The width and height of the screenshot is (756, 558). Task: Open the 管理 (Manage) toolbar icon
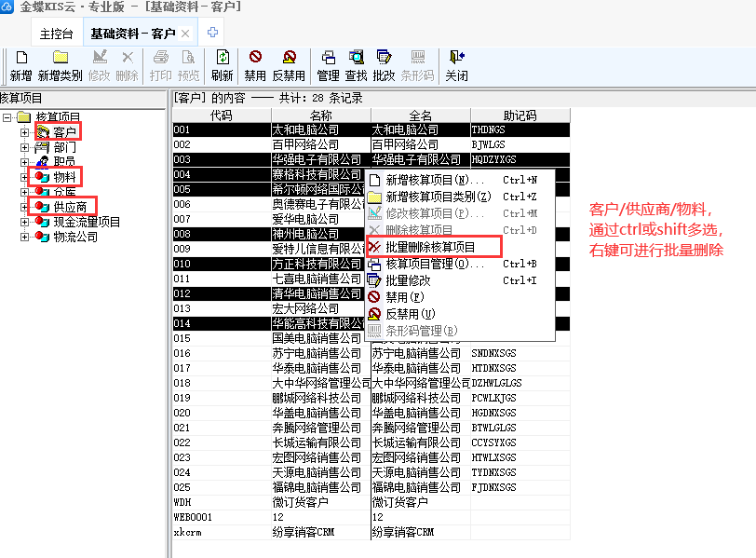click(x=328, y=59)
